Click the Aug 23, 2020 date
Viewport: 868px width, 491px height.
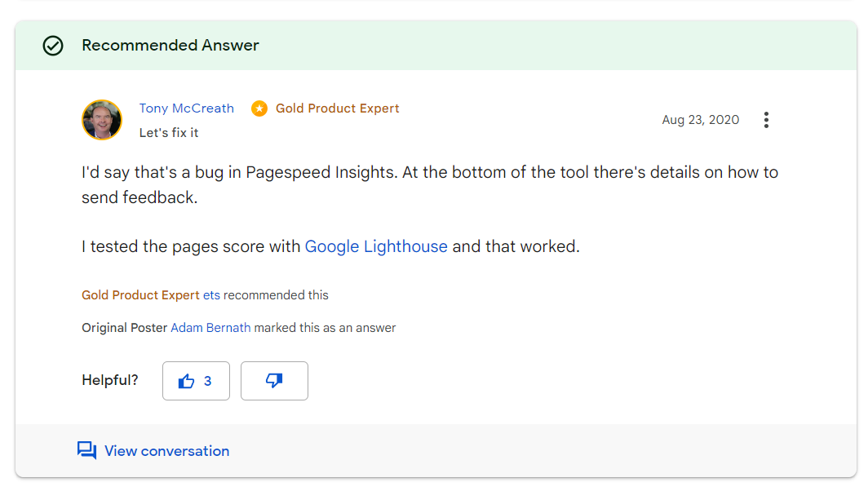click(x=700, y=119)
